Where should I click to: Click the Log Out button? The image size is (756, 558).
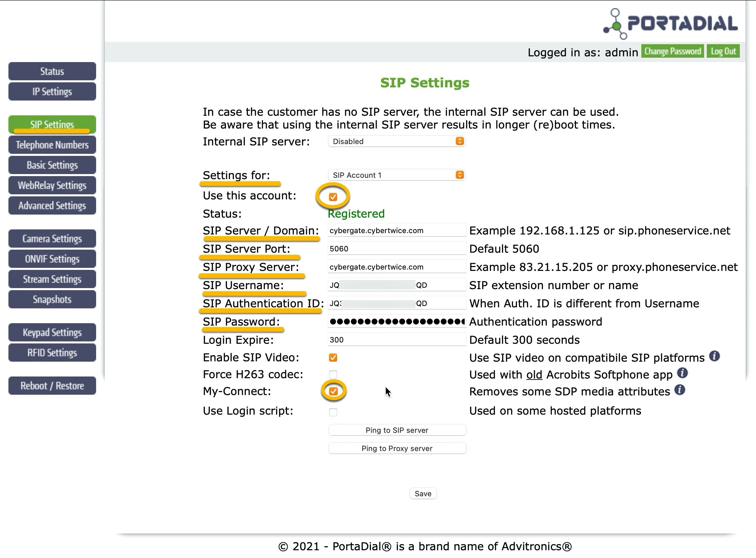tap(723, 51)
